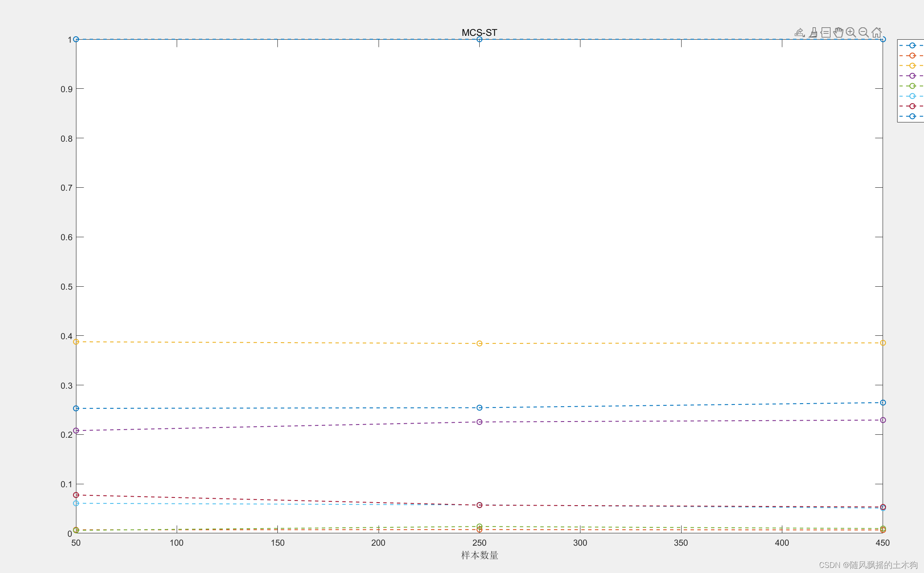Click the light blue legend entry
Screen dimensions: 924x573
click(x=912, y=96)
